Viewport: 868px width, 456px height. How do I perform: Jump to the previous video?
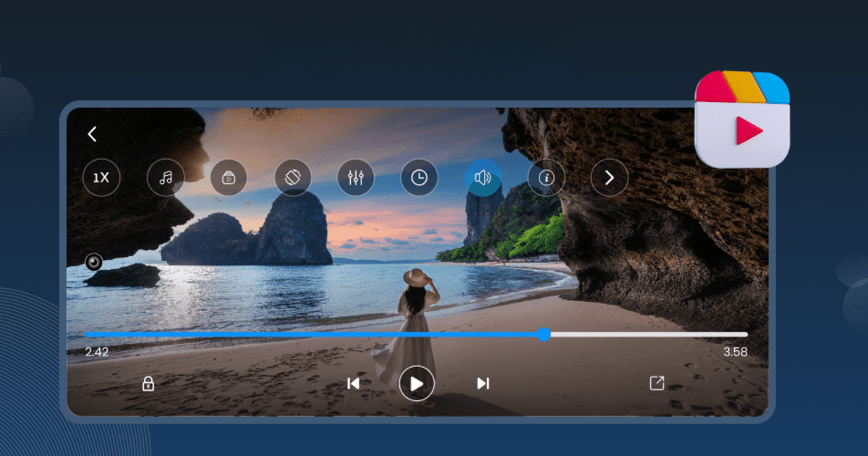coord(354,384)
